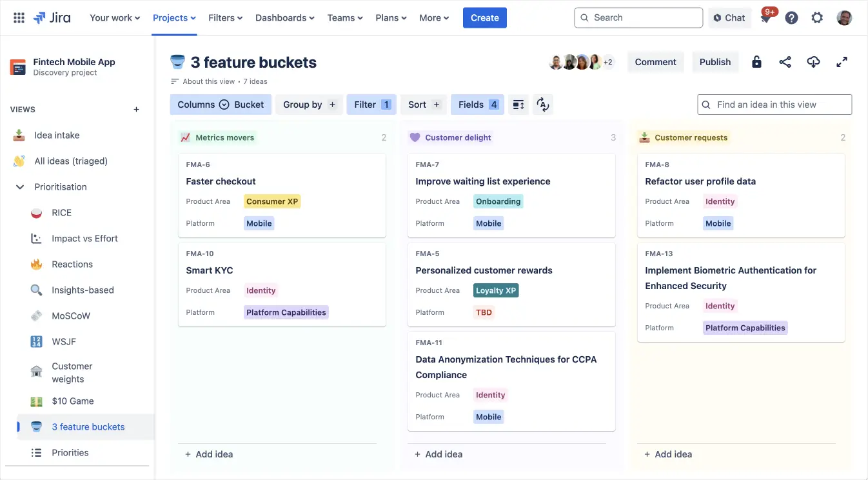The width and height of the screenshot is (868, 480).
Task: Click the cloud export icon
Action: tap(813, 62)
